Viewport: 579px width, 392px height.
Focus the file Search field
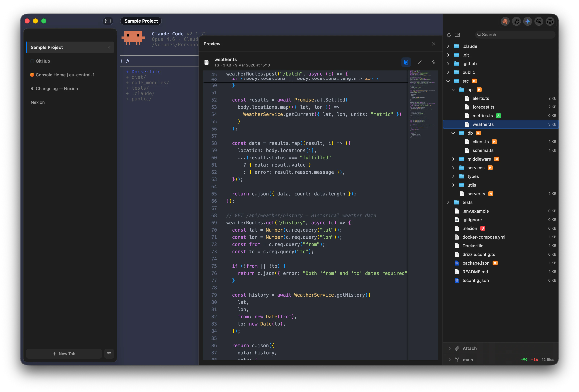[x=515, y=35]
